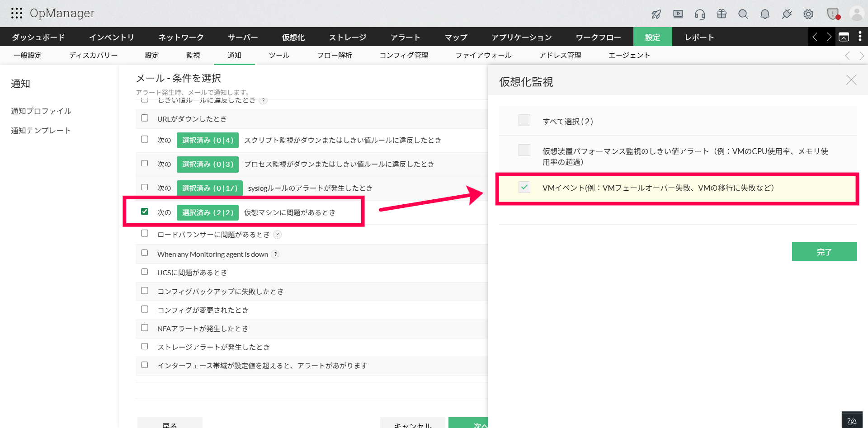The width and height of the screenshot is (868, 428).
Task: Click the shield alert icon
Action: (x=833, y=14)
